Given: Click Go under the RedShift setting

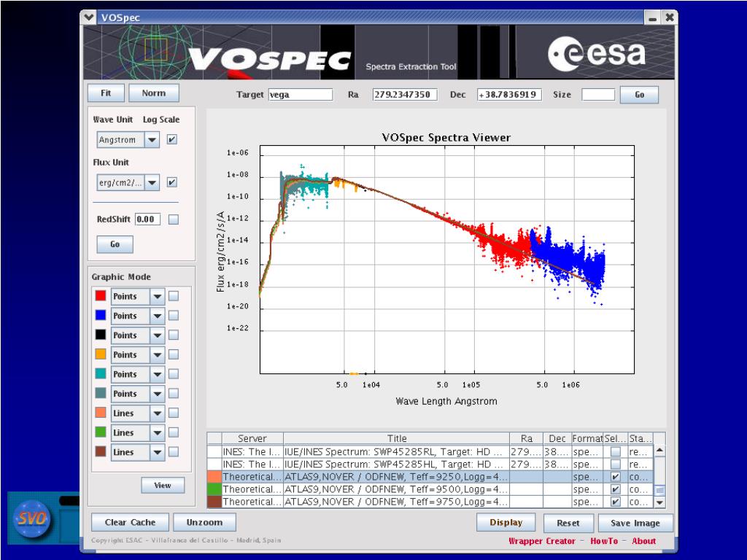Looking at the screenshot, I should [115, 244].
